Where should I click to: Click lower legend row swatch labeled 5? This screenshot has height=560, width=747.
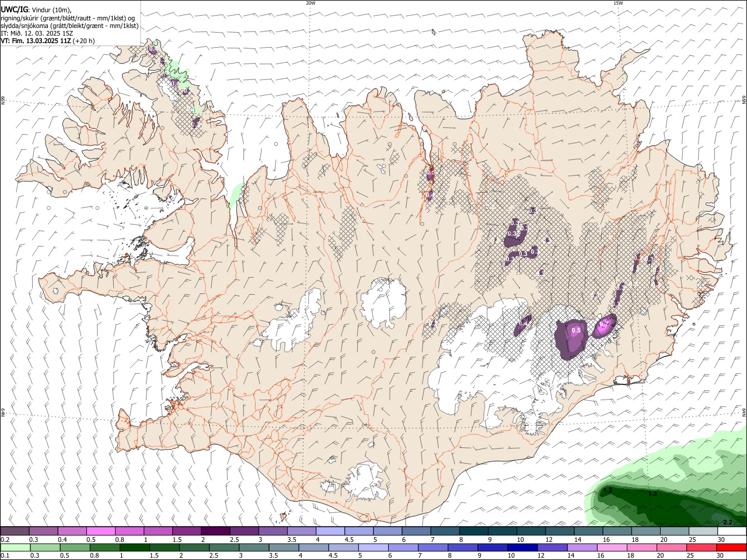[373, 548]
